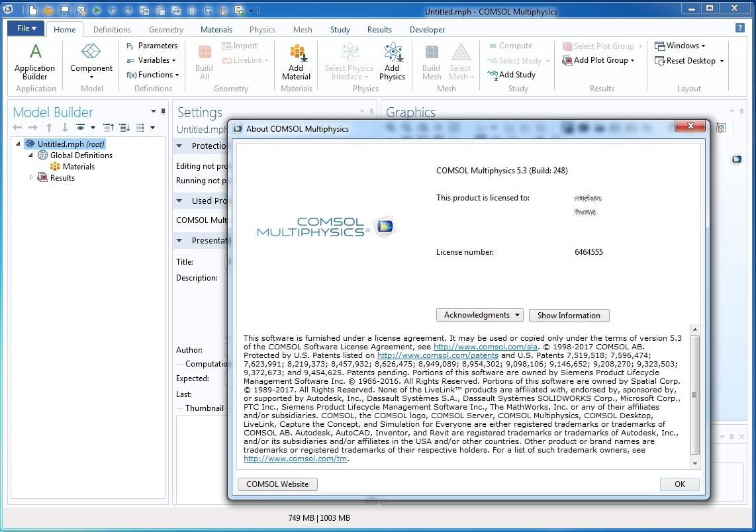756x532 pixels.
Task: Open the Reset Desktop dropdown arrow
Action: click(x=722, y=61)
